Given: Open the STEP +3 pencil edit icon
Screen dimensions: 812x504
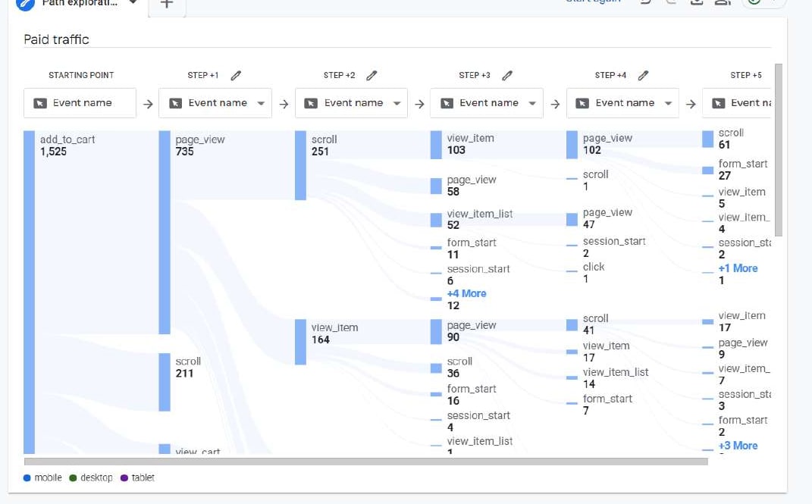Looking at the screenshot, I should point(507,76).
